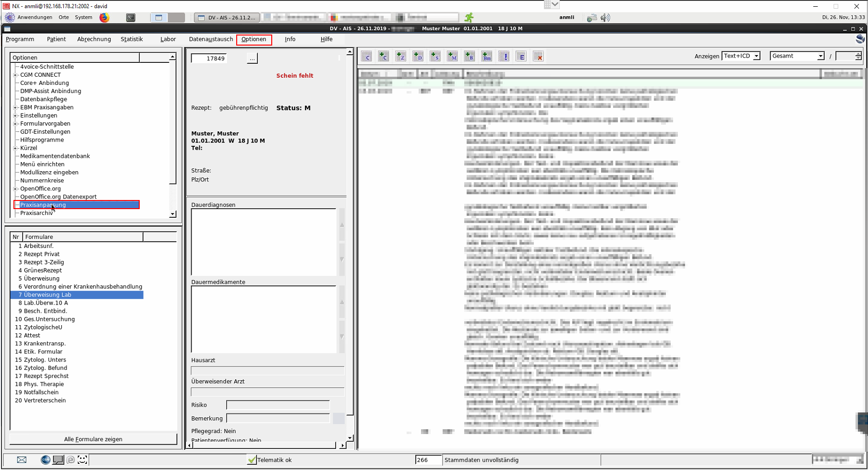Expand the Einstellungen tree node
This screenshot has width=868, height=470.
coord(15,116)
